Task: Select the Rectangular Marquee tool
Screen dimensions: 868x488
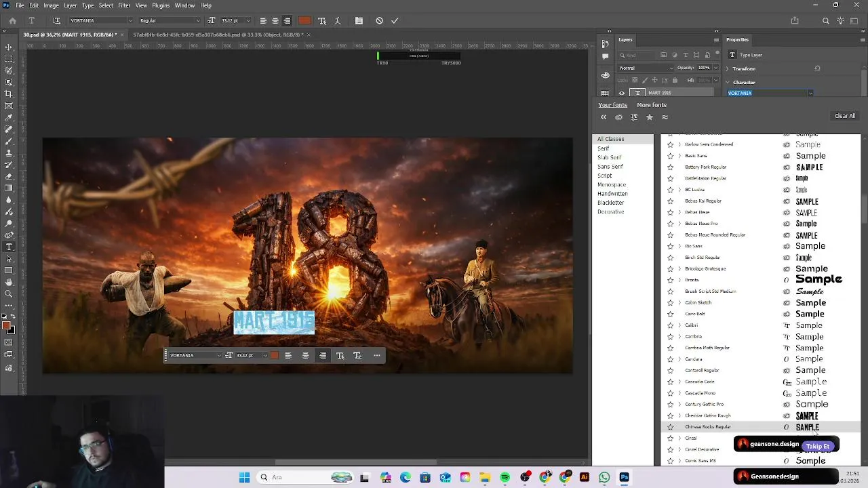Action: click(x=9, y=59)
